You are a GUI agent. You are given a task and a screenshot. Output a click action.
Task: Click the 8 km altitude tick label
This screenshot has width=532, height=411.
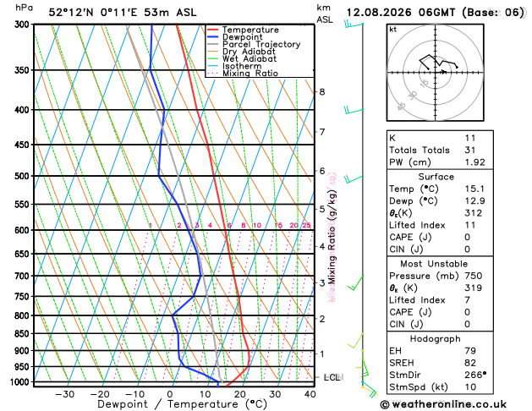pos(322,92)
